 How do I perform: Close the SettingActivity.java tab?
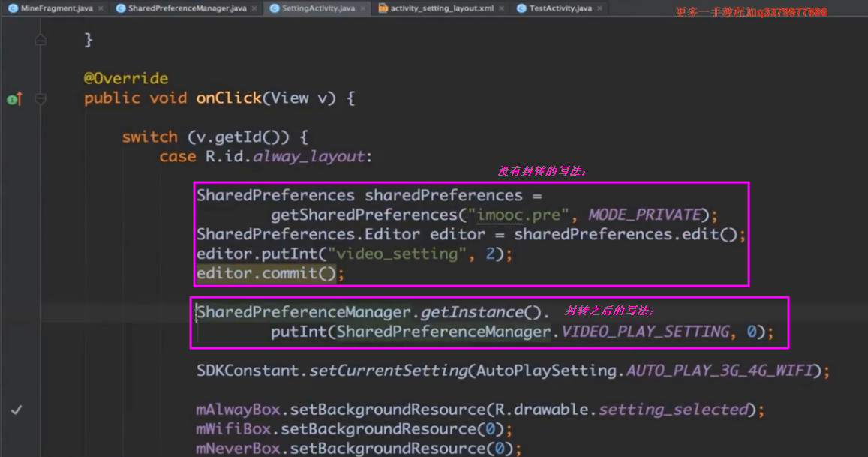tap(363, 8)
